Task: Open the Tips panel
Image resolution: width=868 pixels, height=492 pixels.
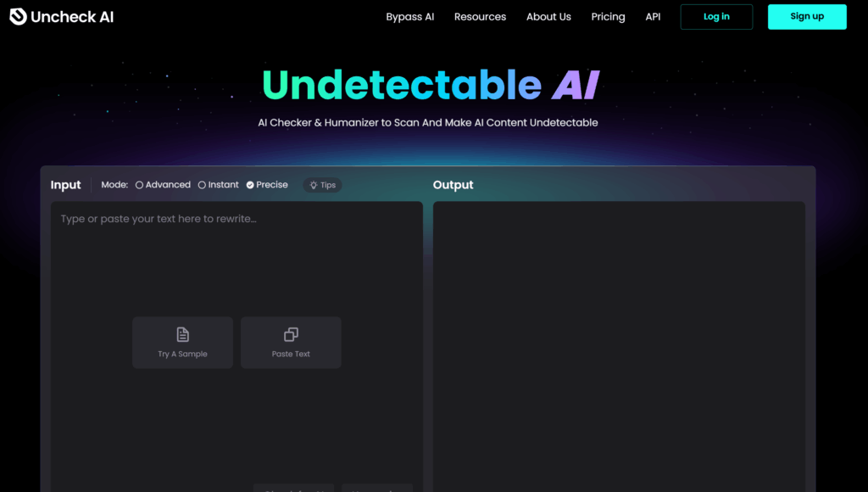Action: coord(322,185)
